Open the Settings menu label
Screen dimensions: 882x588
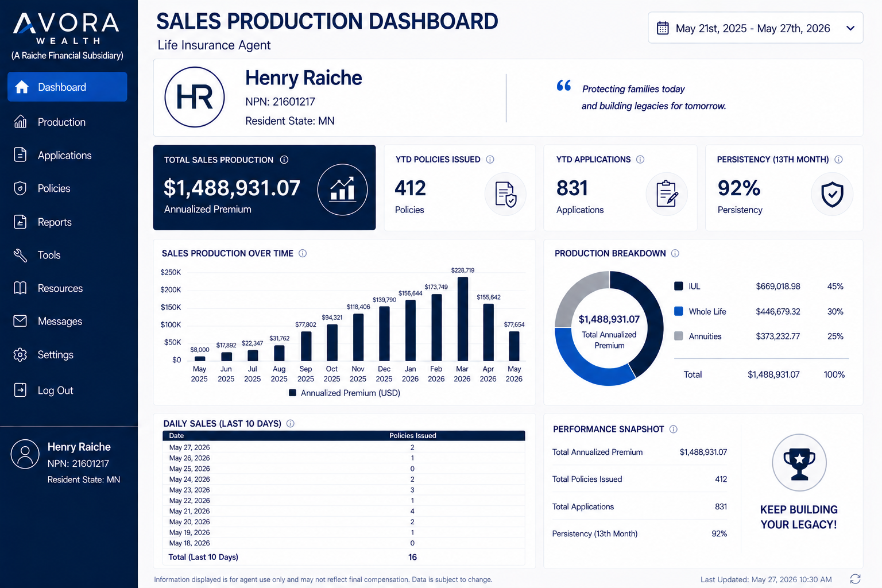(55, 355)
